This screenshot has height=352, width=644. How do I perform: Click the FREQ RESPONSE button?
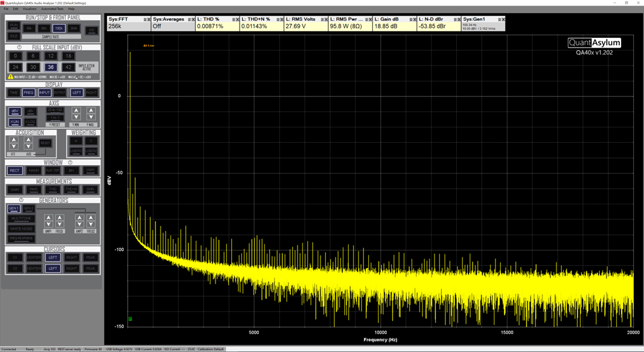[21, 238]
